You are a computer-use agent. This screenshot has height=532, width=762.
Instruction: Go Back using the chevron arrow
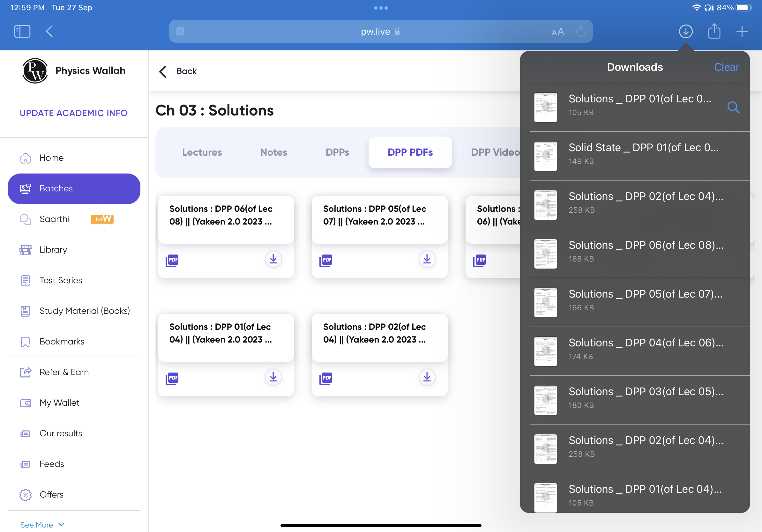click(x=163, y=71)
